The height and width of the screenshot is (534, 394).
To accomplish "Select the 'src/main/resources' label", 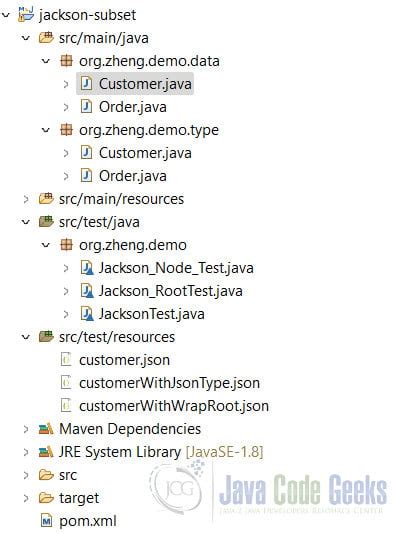I will (122, 199).
